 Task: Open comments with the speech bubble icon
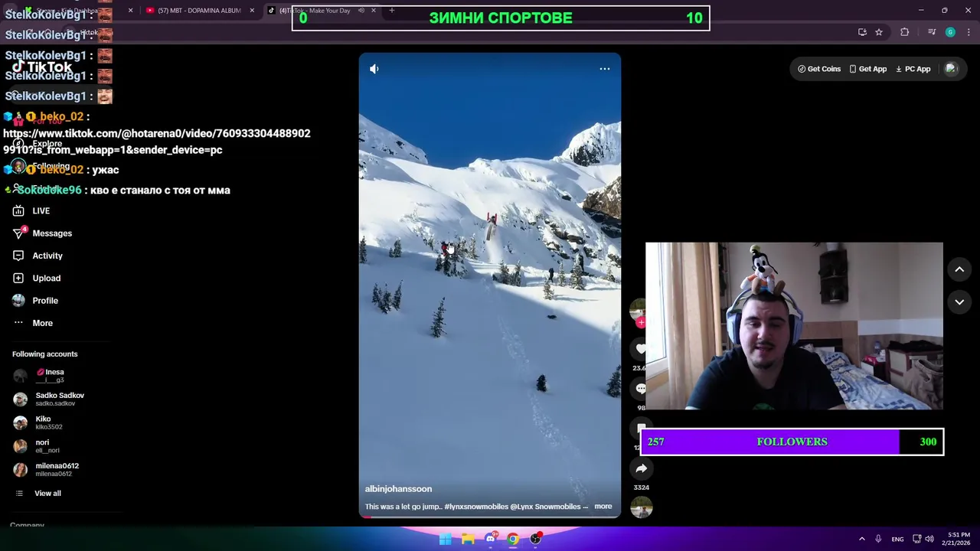(641, 389)
